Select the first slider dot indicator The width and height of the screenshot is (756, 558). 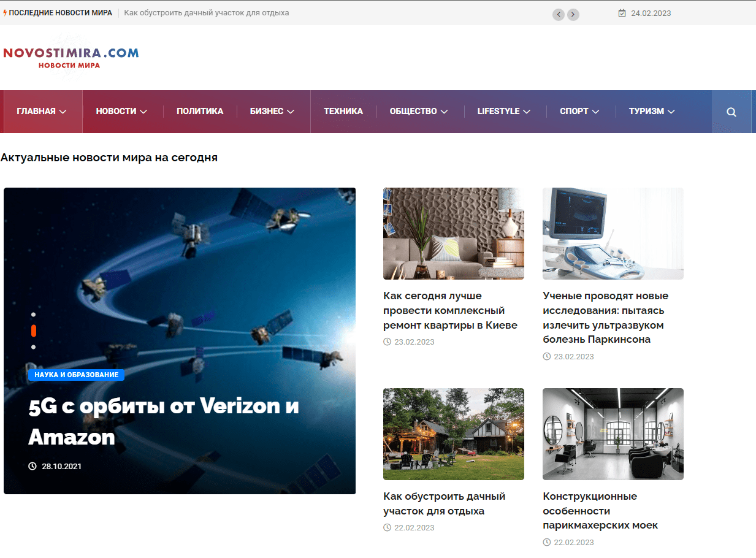[x=34, y=315]
